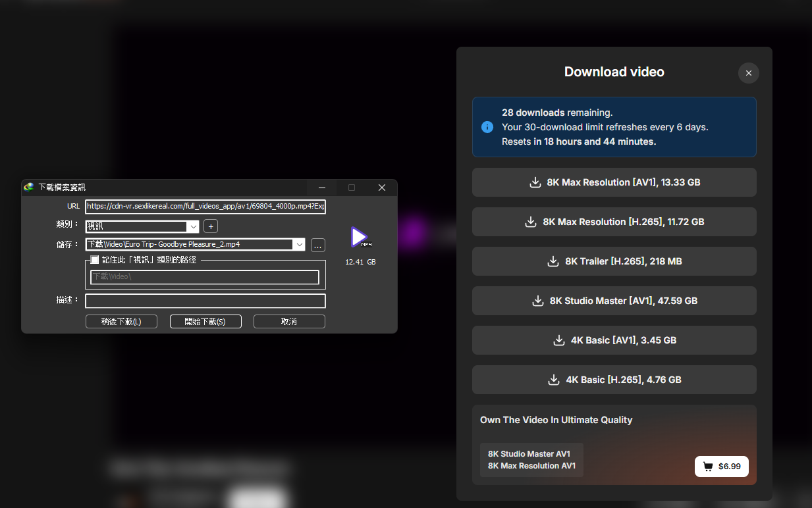
Task: Download 4K Basic [H.265], 4.76 GB
Action: [x=614, y=380]
